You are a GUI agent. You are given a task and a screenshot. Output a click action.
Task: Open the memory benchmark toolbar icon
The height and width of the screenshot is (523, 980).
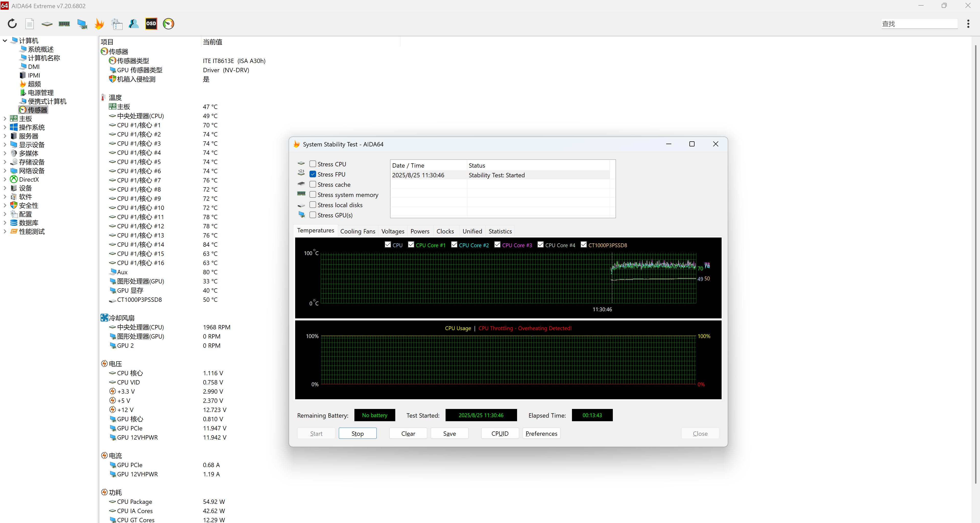click(x=64, y=23)
